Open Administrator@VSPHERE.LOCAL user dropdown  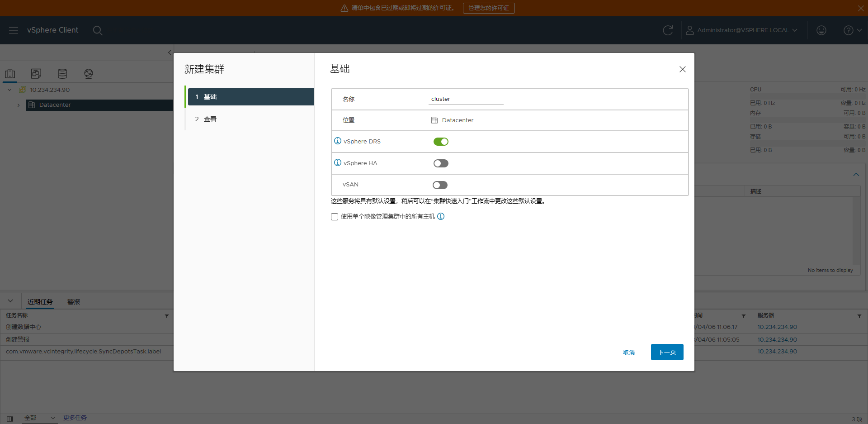[x=742, y=30]
